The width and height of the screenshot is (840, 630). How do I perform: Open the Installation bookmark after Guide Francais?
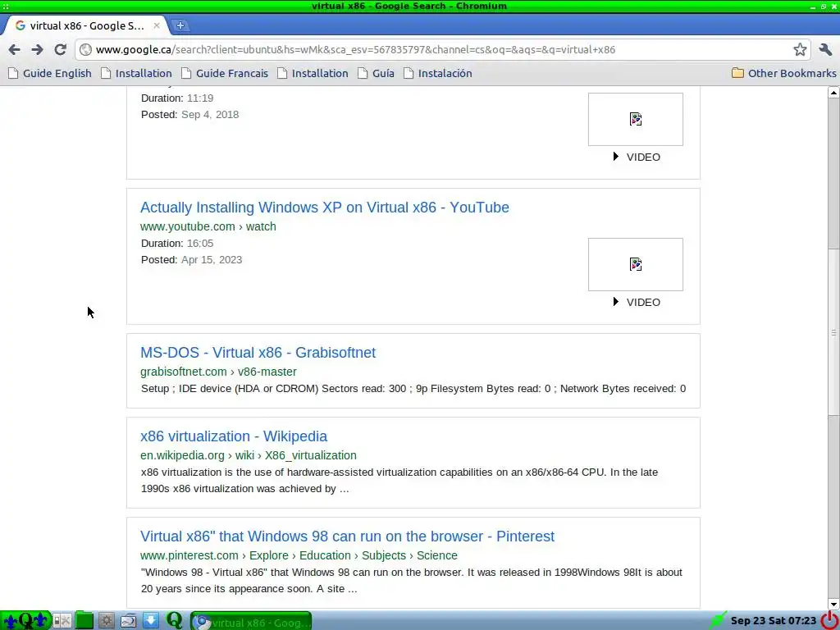coord(313,73)
